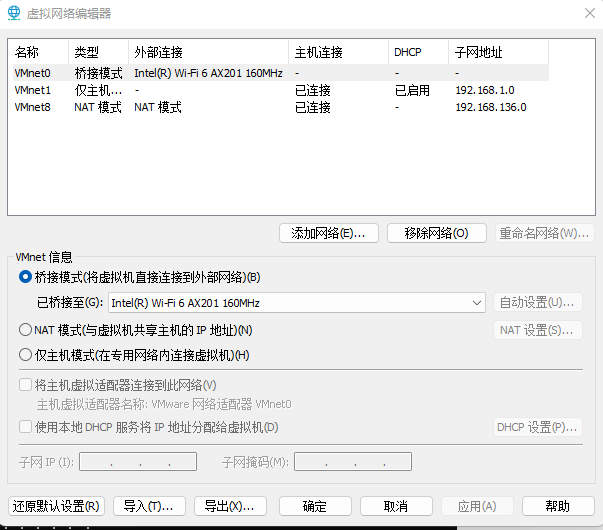Click the 名称 column header
Viewport: 603px width, 530px height.
click(x=40, y=52)
